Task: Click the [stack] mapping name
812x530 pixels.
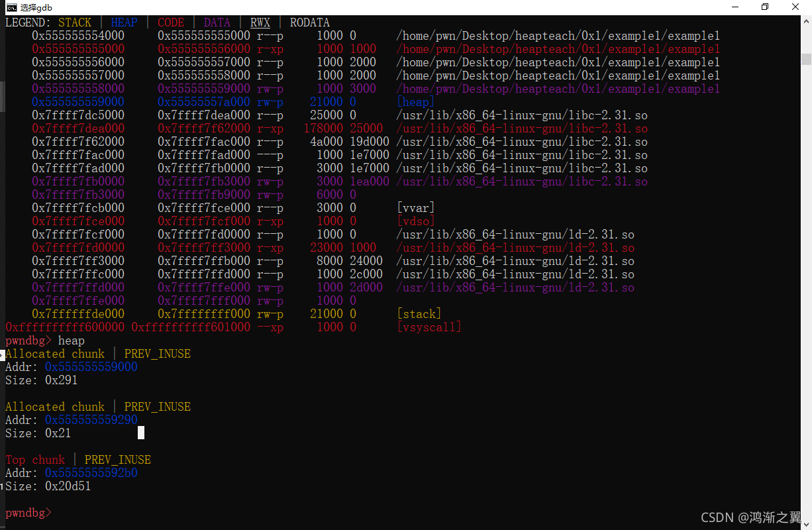Action: point(419,314)
